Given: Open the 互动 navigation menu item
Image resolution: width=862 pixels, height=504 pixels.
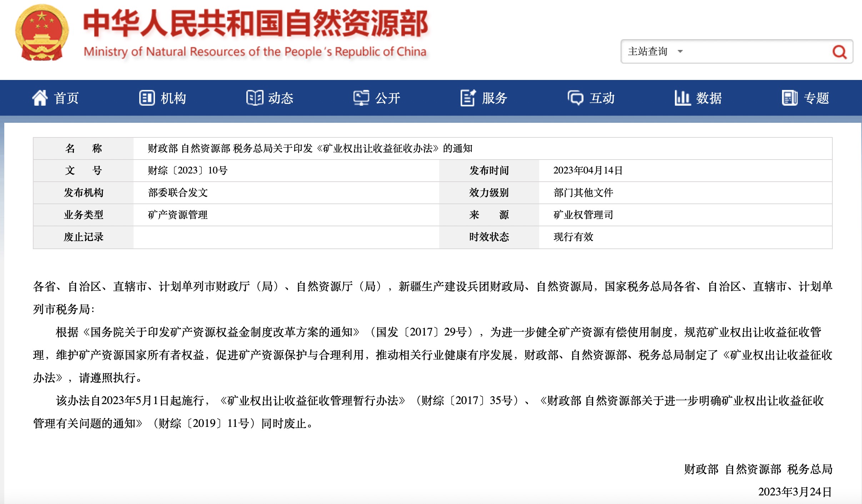Looking at the screenshot, I should click(x=591, y=98).
